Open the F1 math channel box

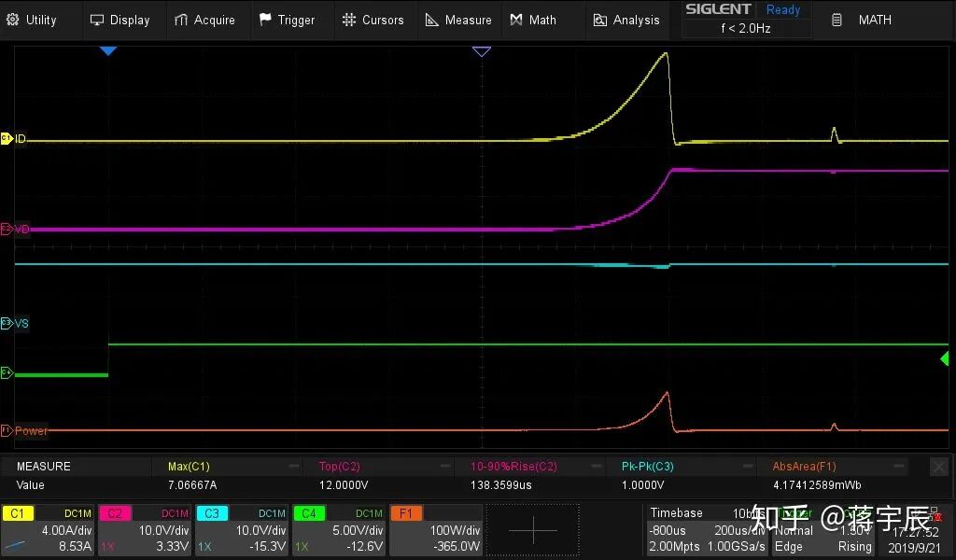pos(436,530)
